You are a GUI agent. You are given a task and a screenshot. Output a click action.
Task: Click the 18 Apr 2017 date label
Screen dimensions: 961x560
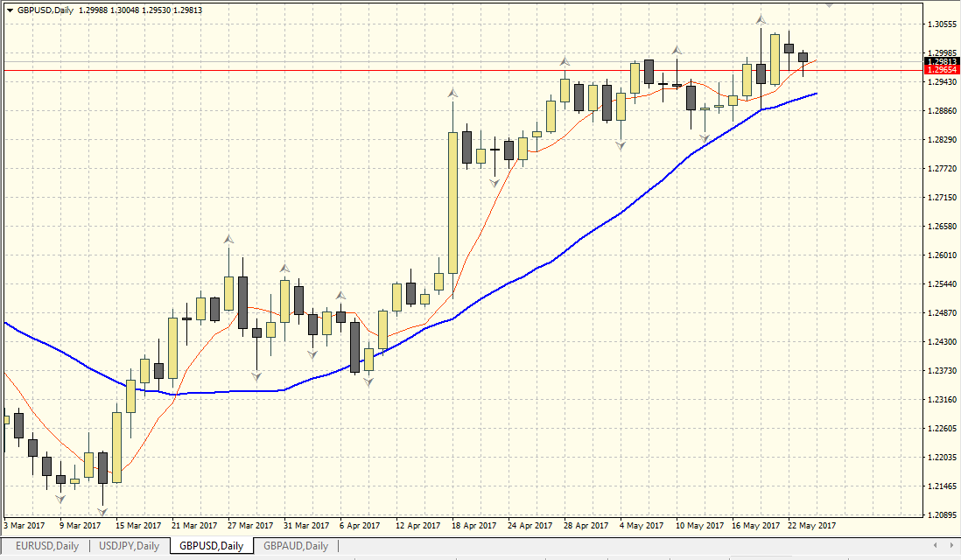click(x=473, y=526)
